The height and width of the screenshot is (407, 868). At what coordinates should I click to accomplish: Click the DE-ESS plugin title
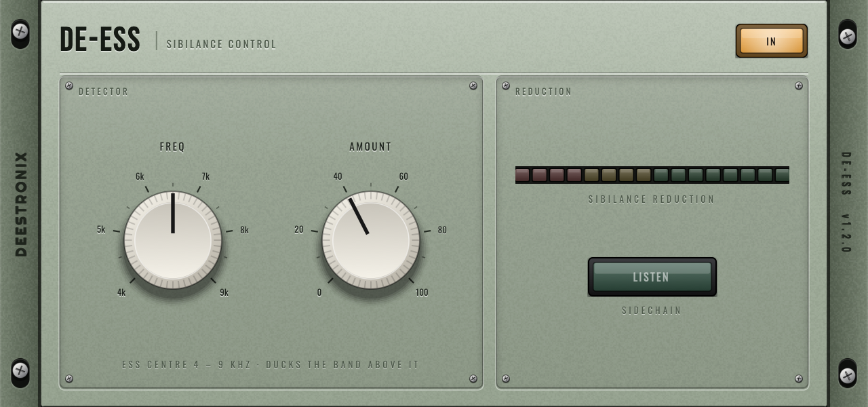click(100, 39)
